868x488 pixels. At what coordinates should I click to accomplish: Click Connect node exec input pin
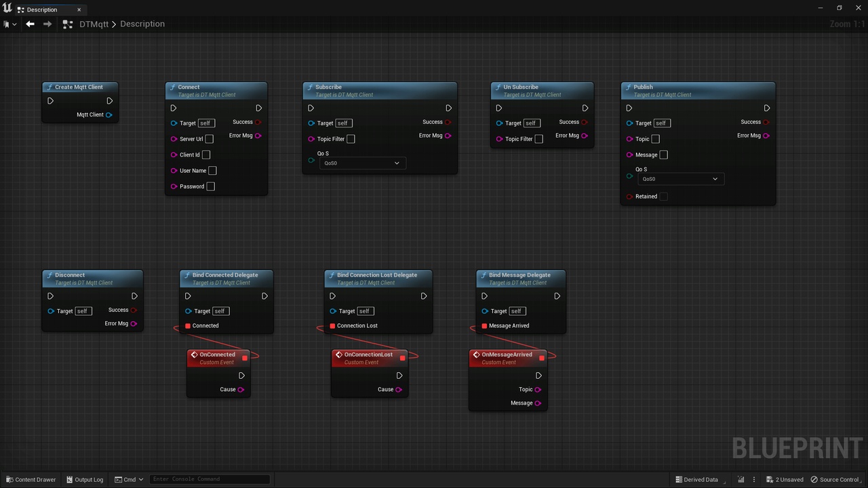click(174, 108)
